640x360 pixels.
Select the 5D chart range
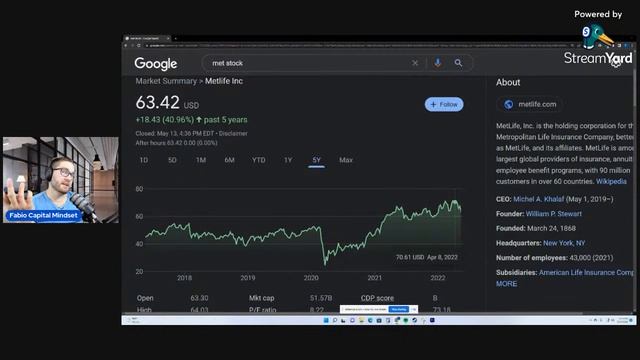(172, 160)
